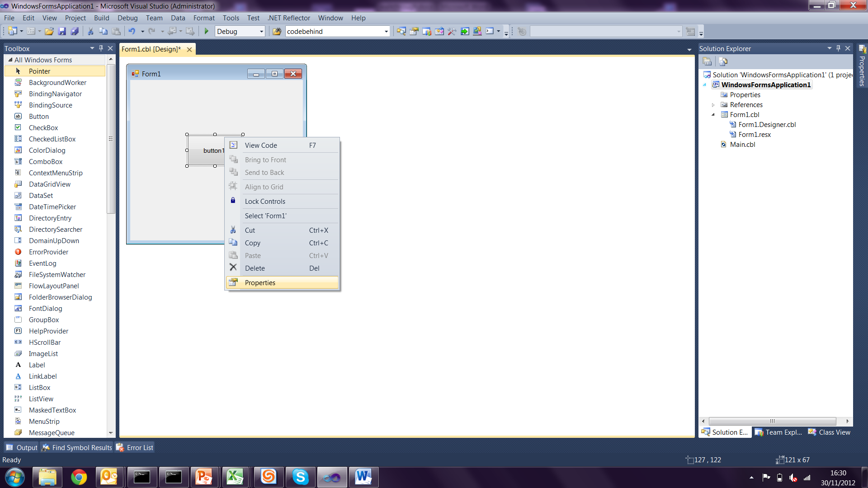Click Show All Files in Solution Explorer
Image resolution: width=868 pixels, height=488 pixels.
pos(723,61)
